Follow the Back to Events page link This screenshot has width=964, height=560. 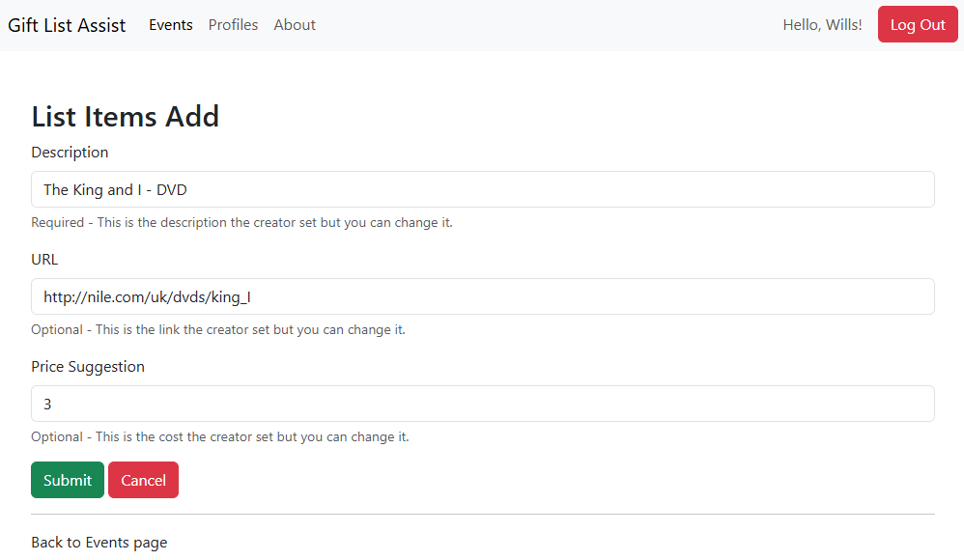pos(99,543)
